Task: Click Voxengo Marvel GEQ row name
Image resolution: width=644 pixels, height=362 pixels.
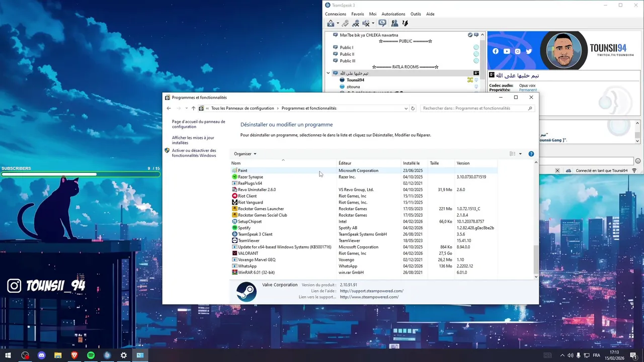Action: coord(257,260)
